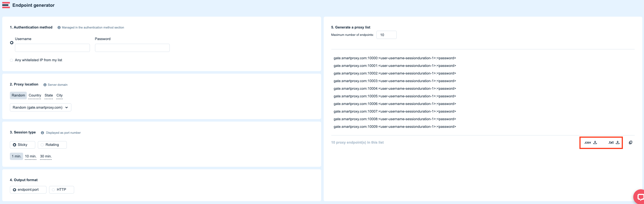644x204 pixels.
Task: Click the port 10005 endpoint line
Action: [x=395, y=96]
